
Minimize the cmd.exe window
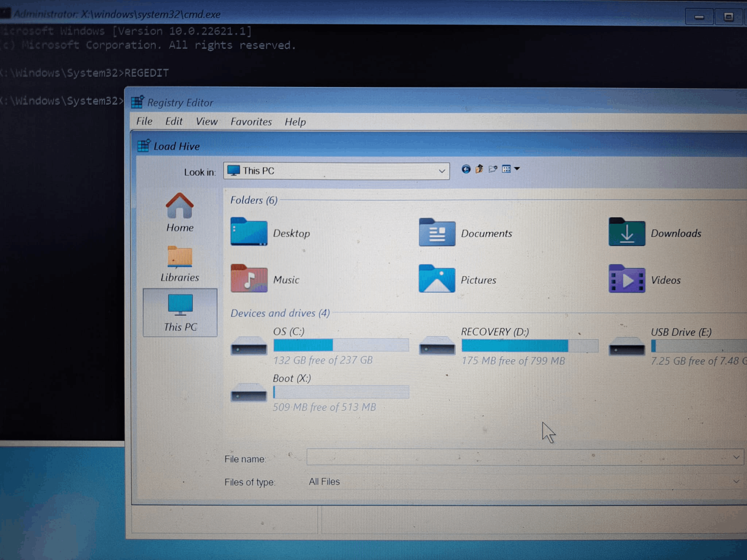(699, 17)
